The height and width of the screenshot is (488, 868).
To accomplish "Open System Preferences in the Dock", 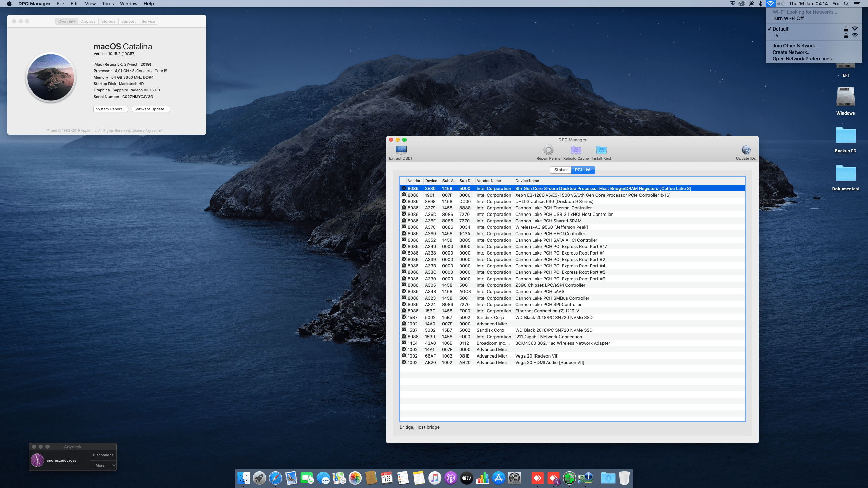I will pos(514,478).
